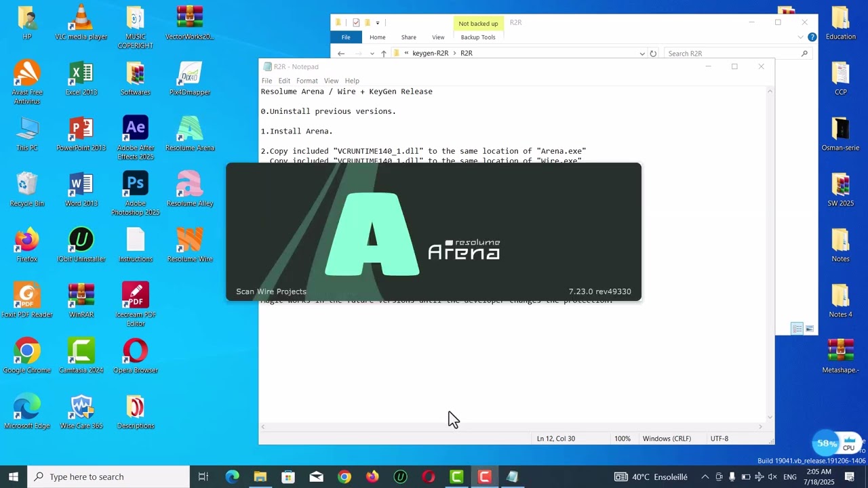This screenshot has width=868, height=488.
Task: Open the notification center icon
Action: [849, 476]
